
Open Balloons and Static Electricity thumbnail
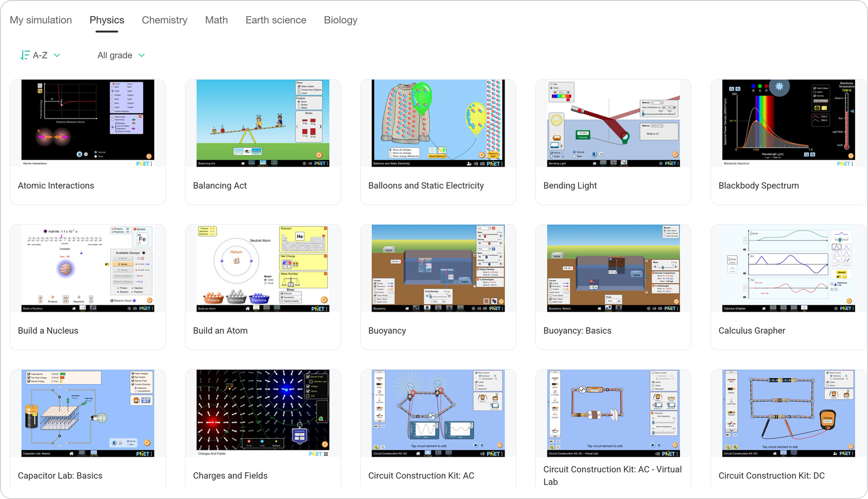pos(438,123)
